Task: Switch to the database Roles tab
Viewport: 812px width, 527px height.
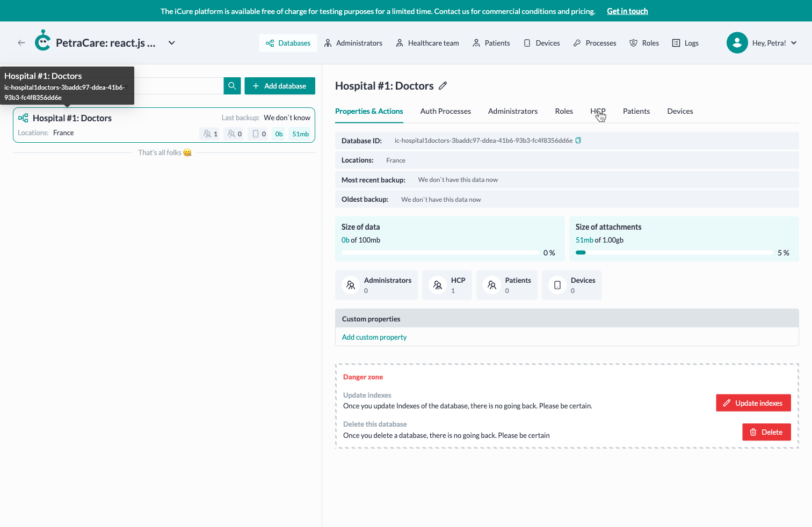Action: 564,111
